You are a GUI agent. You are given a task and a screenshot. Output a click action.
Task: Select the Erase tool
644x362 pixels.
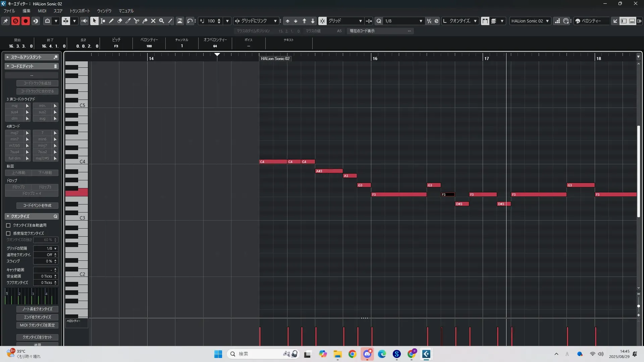pyautogui.click(x=120, y=21)
